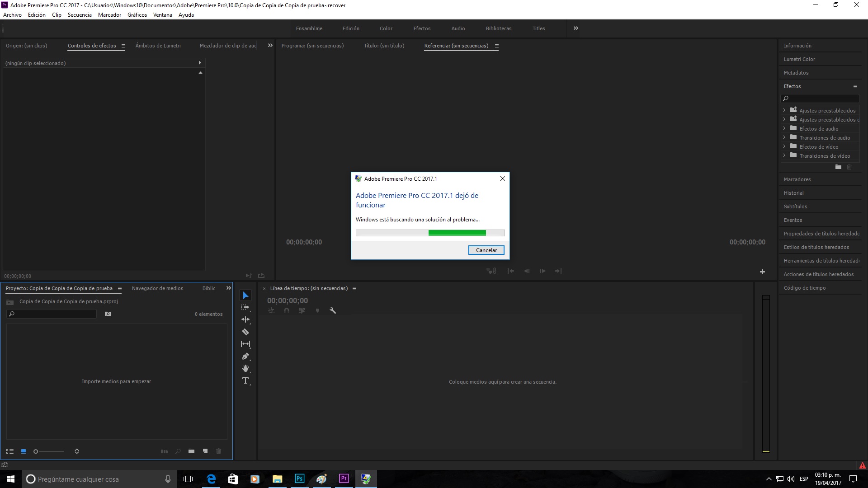Select the Razor tool
Screen dimensions: 868x488
245,332
